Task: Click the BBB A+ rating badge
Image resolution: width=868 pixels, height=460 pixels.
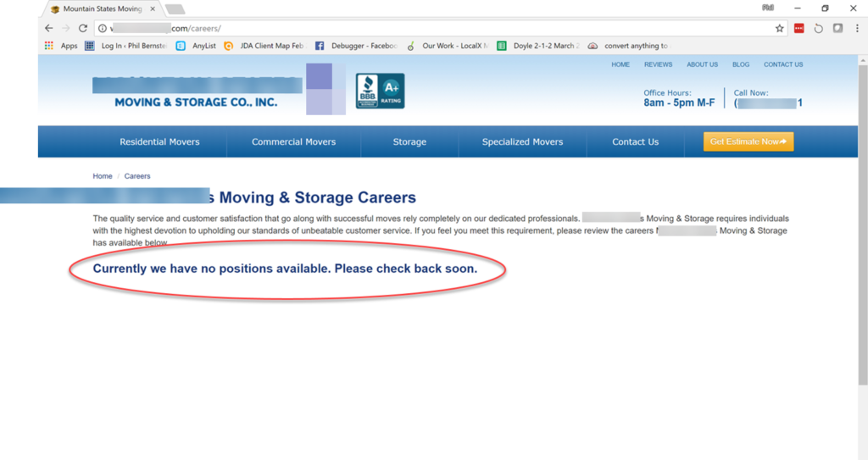Action: pyautogui.click(x=380, y=91)
